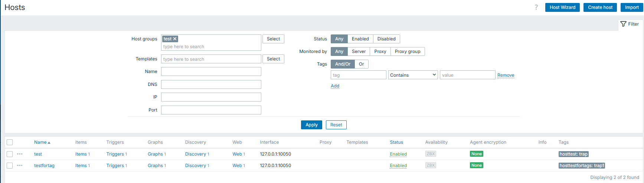This screenshot has height=183, width=644.
Task: Click ZBX availability icon for testfortag
Action: coord(431,166)
